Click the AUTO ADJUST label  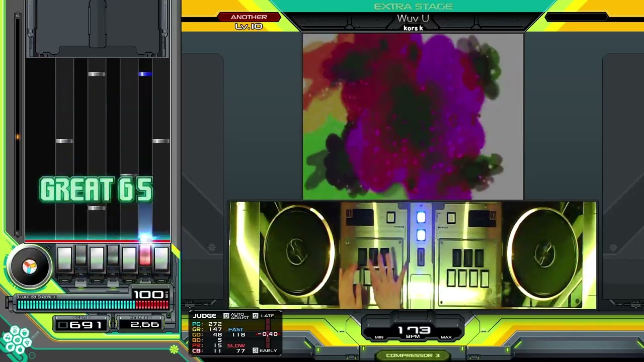click(239, 316)
